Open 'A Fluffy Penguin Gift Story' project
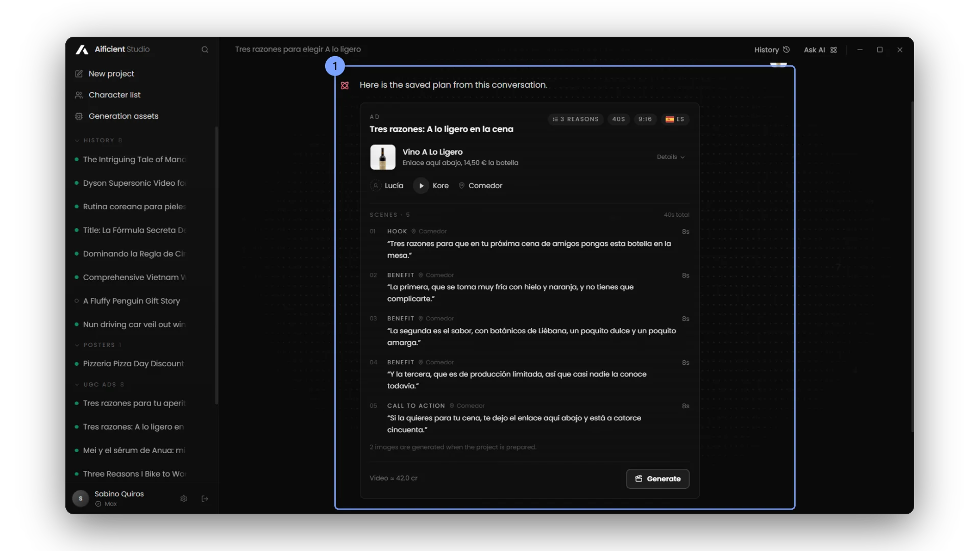Image resolution: width=980 pixels, height=551 pixels. [131, 301]
